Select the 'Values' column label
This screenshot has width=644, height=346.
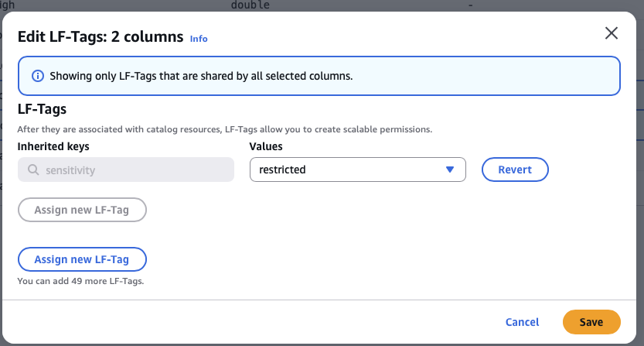tap(266, 147)
